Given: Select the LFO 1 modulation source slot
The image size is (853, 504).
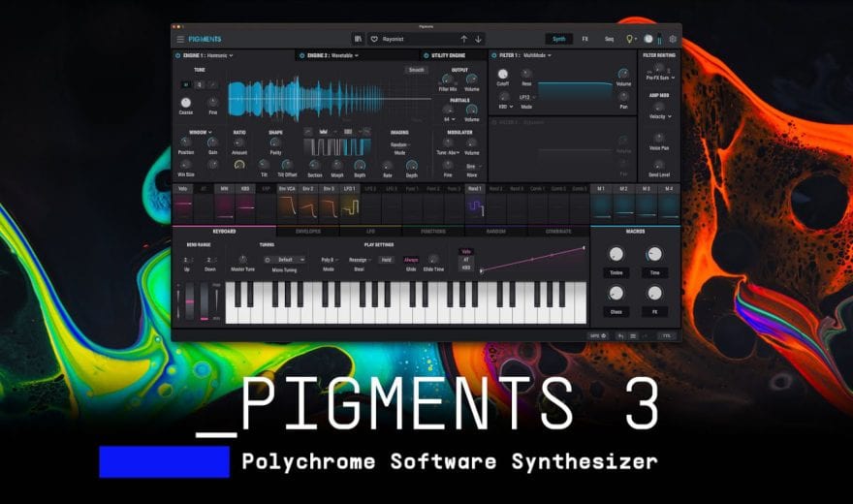Looking at the screenshot, I should pyautogui.click(x=350, y=188).
